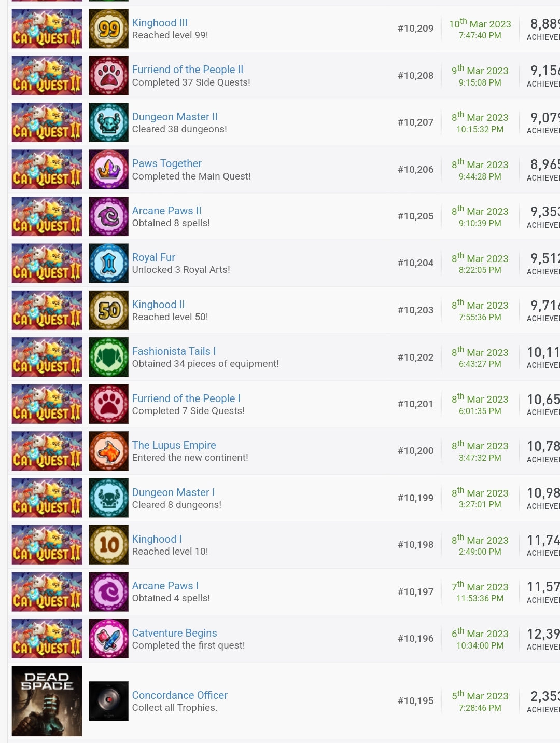
Task: Click the 10th Mar 2023 date link
Action: [480, 24]
